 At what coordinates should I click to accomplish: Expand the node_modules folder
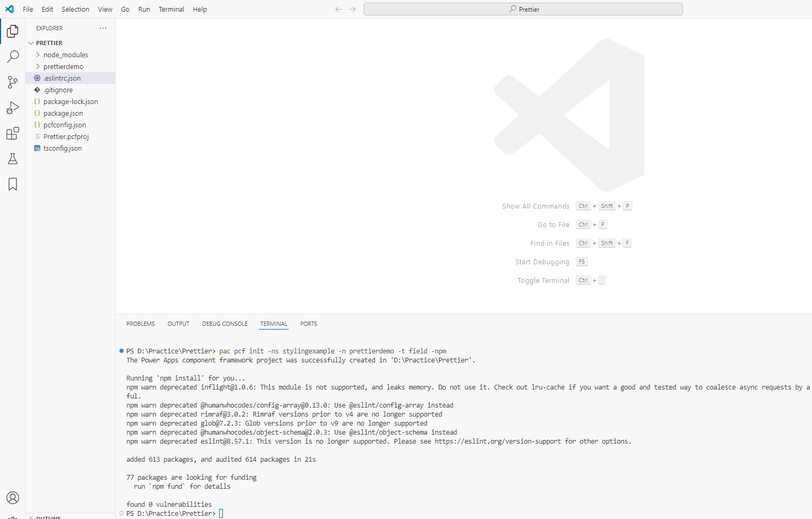click(x=65, y=55)
